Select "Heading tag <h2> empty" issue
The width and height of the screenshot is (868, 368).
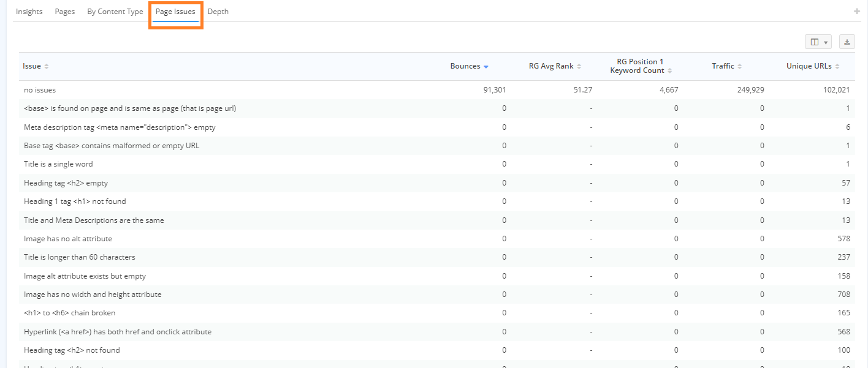(66, 183)
